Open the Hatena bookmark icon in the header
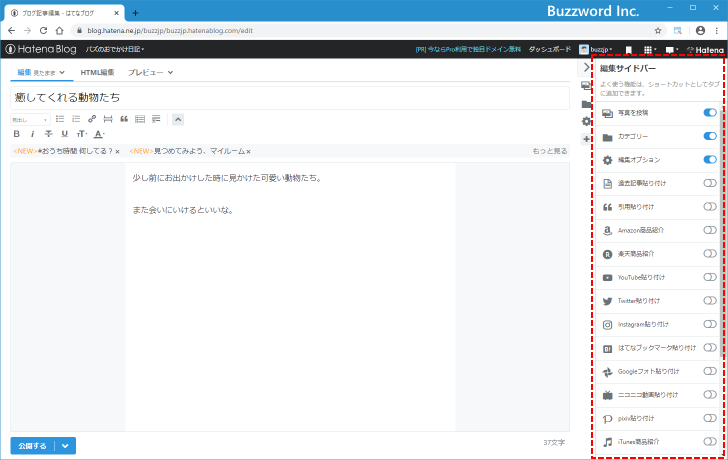Viewport: 728px width, 460px height. pos(629,50)
